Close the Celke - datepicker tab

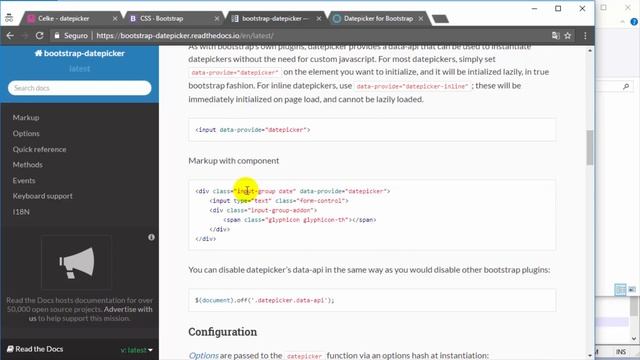[115, 18]
